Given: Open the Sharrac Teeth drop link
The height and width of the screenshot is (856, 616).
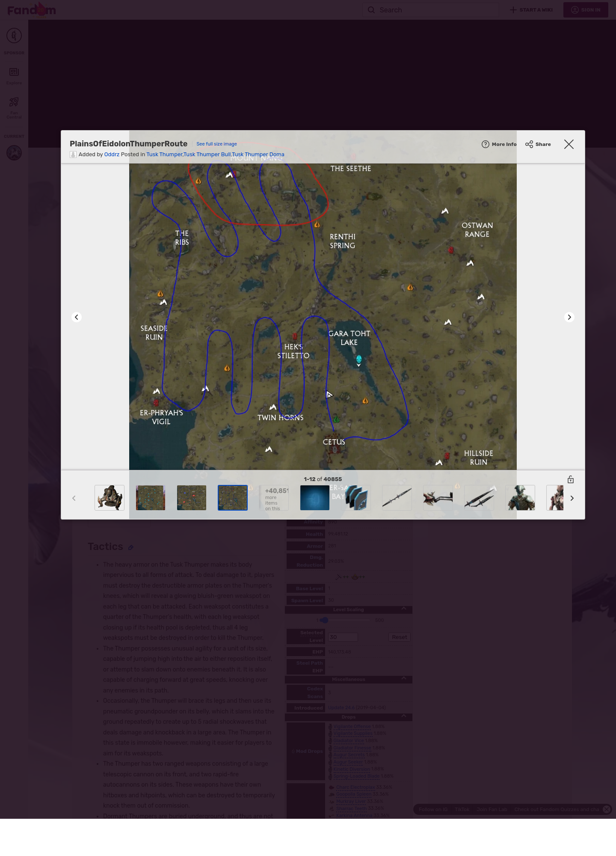Looking at the screenshot, I should (352, 808).
